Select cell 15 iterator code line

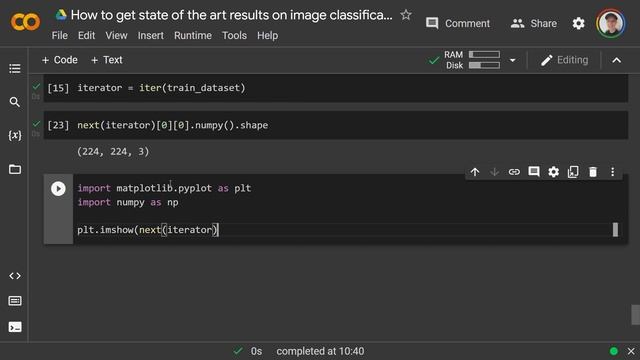pyautogui.click(x=161, y=88)
